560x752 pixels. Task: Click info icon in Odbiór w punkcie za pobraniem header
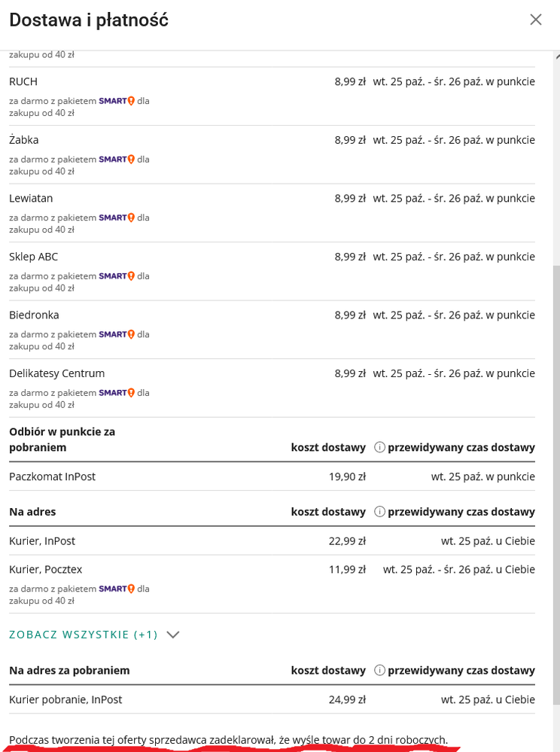(x=380, y=447)
